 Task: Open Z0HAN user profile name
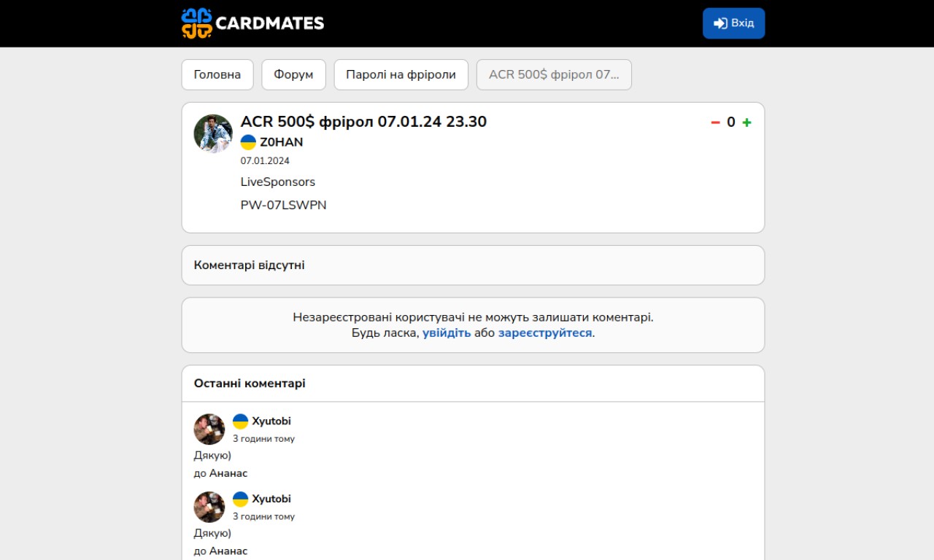282,142
